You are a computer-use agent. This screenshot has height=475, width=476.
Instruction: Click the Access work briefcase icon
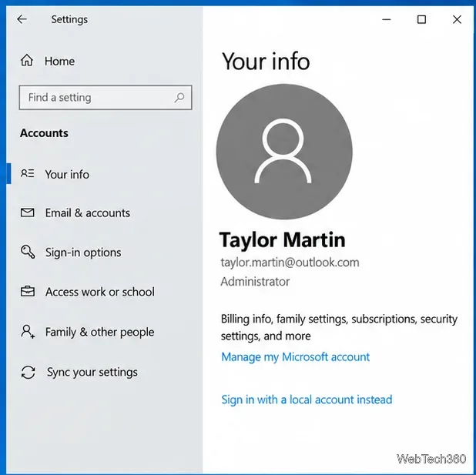pyautogui.click(x=27, y=291)
